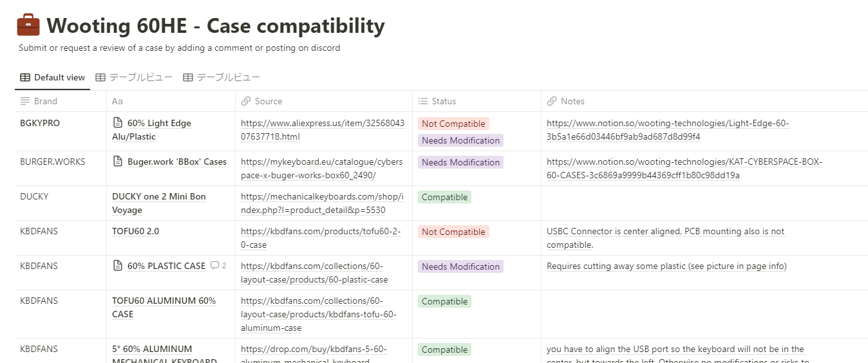Click the Source column link icon
868x363 pixels.
coord(246,101)
